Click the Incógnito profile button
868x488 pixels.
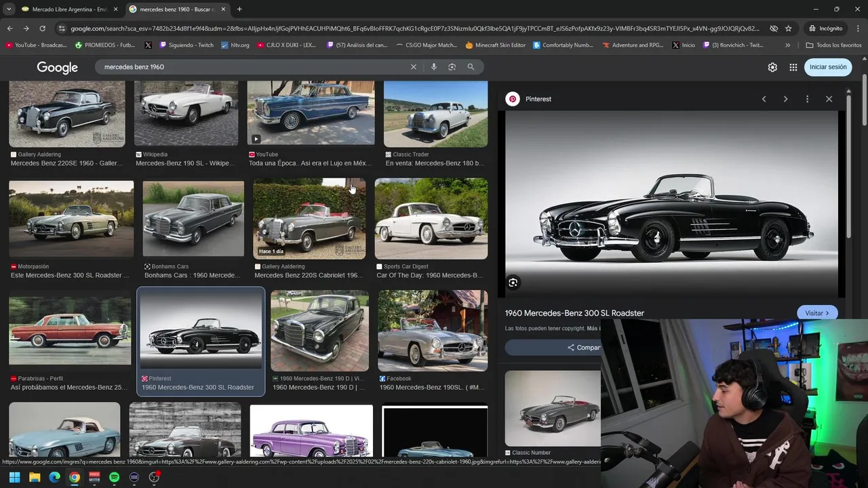tap(825, 28)
